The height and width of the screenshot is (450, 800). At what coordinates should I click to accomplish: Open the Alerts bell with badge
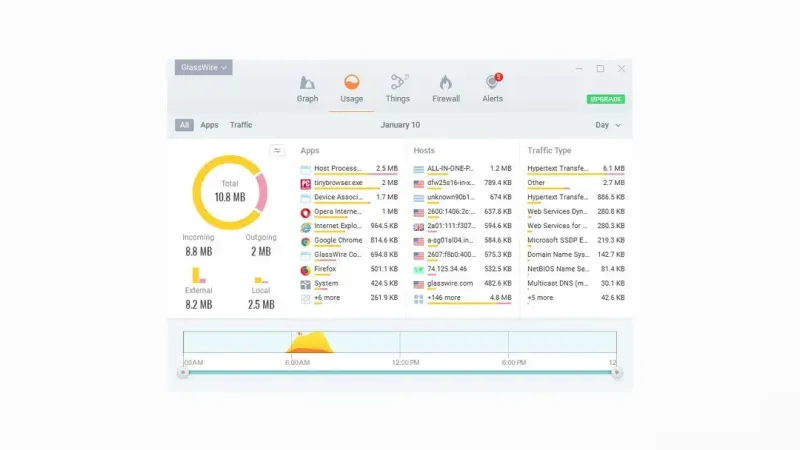(x=493, y=81)
